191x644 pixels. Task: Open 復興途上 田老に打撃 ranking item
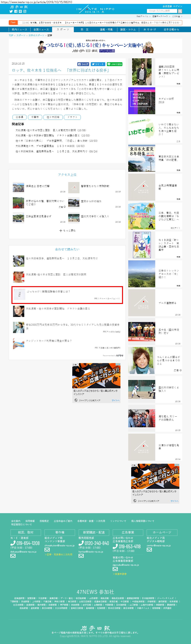38,186
